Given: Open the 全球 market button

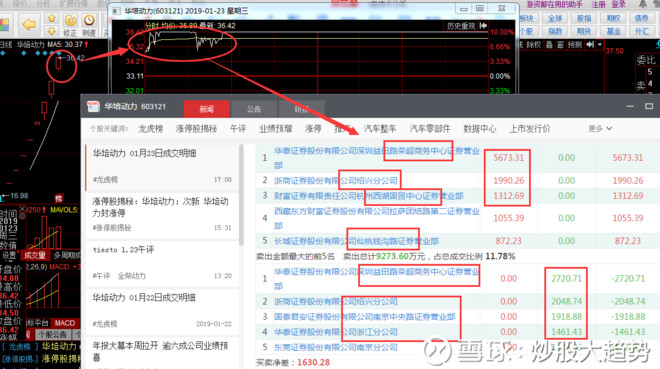Looking at the screenshot, I should tap(555, 19).
